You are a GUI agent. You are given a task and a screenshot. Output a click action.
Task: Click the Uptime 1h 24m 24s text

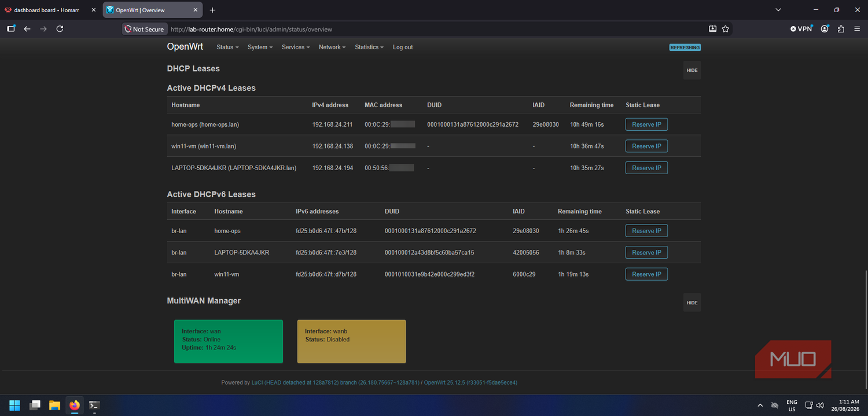[x=209, y=348]
